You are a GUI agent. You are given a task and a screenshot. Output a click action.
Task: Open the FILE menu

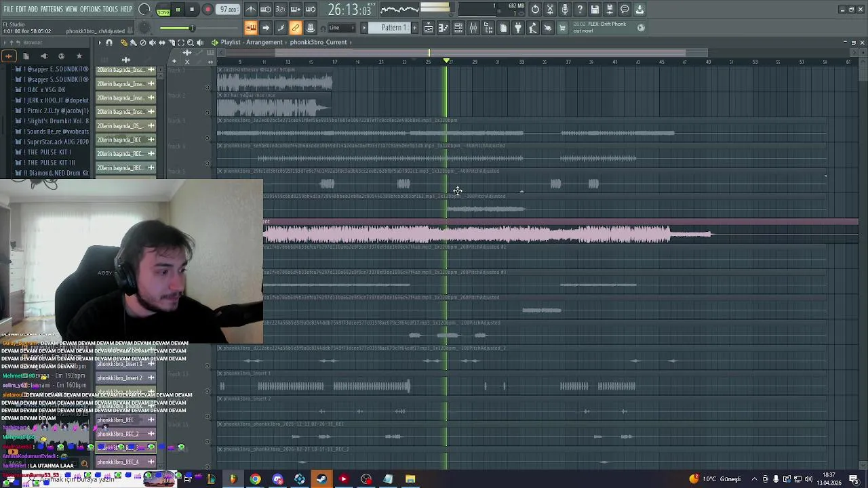8,9
